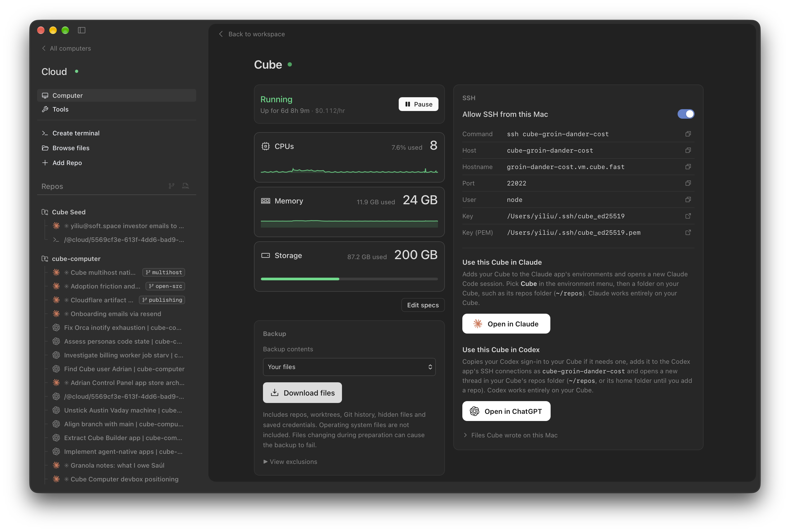
Task: Open the Key file location icon
Action: point(688,216)
